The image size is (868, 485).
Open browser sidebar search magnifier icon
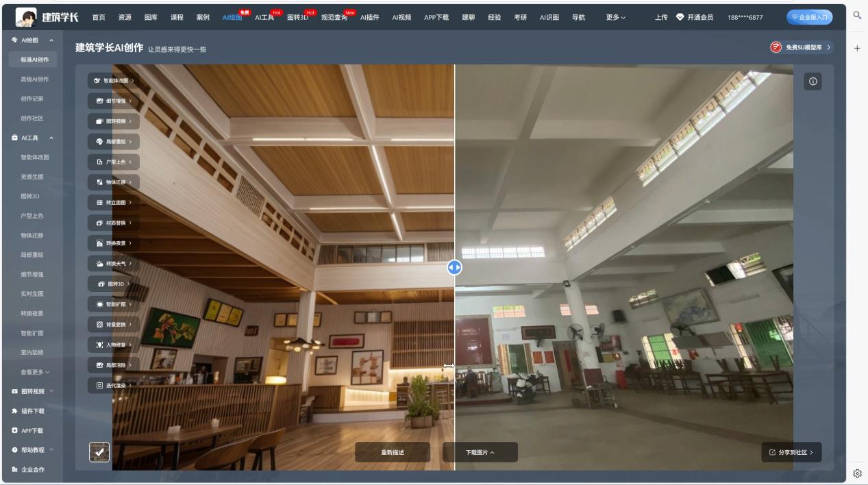pos(857,15)
